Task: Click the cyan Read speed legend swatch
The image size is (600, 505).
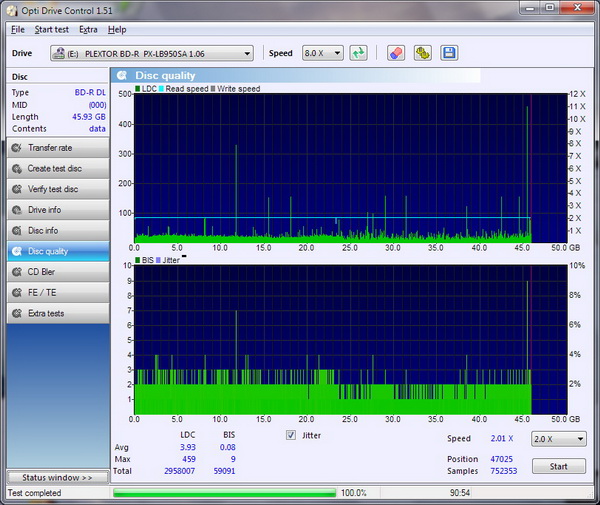Action: coord(161,89)
